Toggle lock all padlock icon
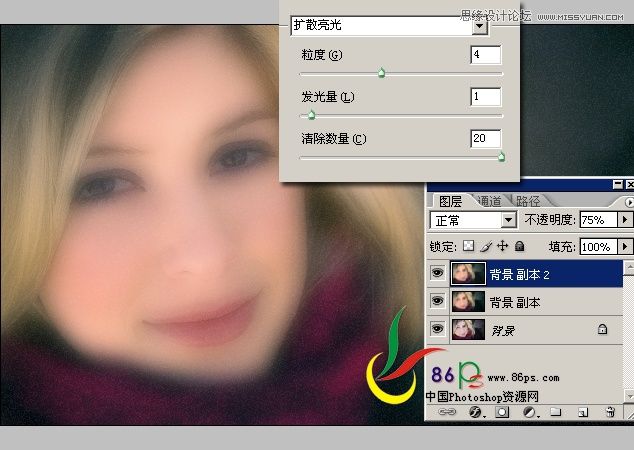The height and width of the screenshot is (450, 634). tap(520, 246)
